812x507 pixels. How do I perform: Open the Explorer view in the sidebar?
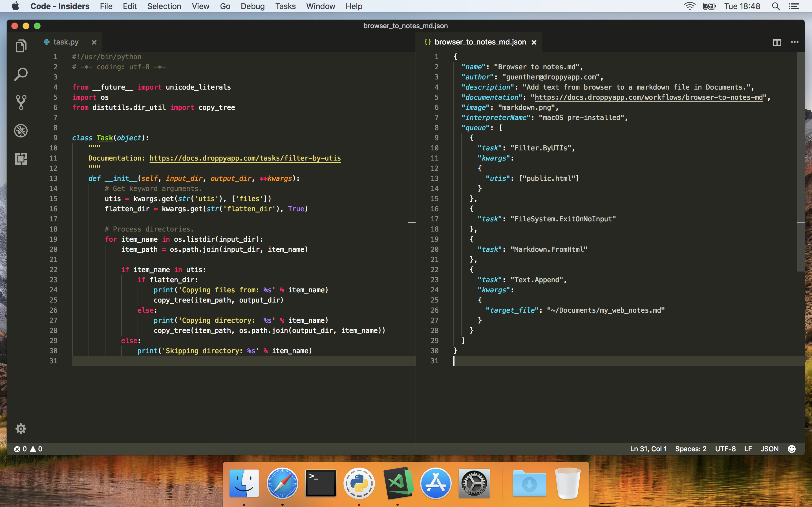[21, 46]
